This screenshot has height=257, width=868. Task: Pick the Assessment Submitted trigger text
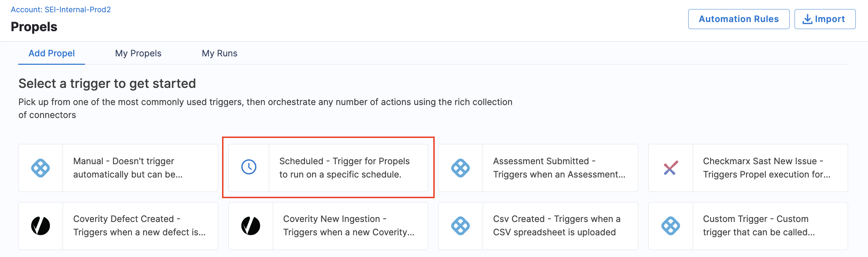(559, 168)
